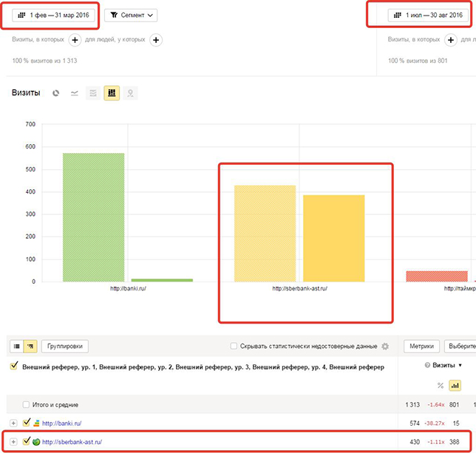The width and height of the screenshot is (476, 453).
Task: Click the 'http://sberbank-ast.ru/' chart axis label
Action: 300,288
